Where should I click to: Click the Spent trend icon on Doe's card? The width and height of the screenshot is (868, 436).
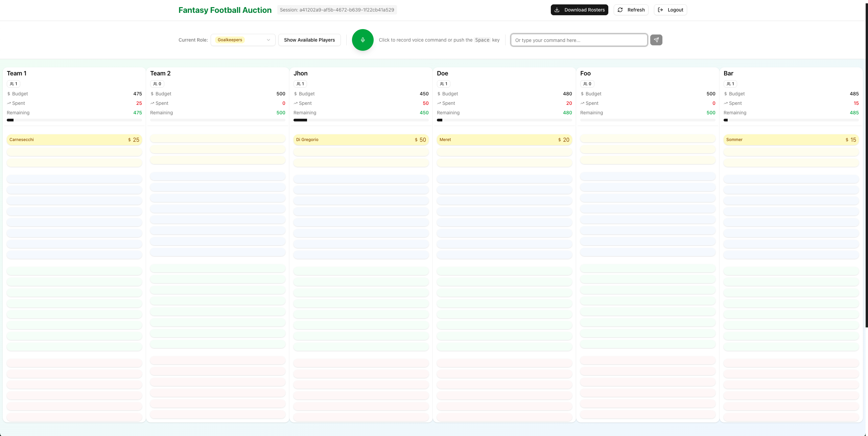pos(439,103)
